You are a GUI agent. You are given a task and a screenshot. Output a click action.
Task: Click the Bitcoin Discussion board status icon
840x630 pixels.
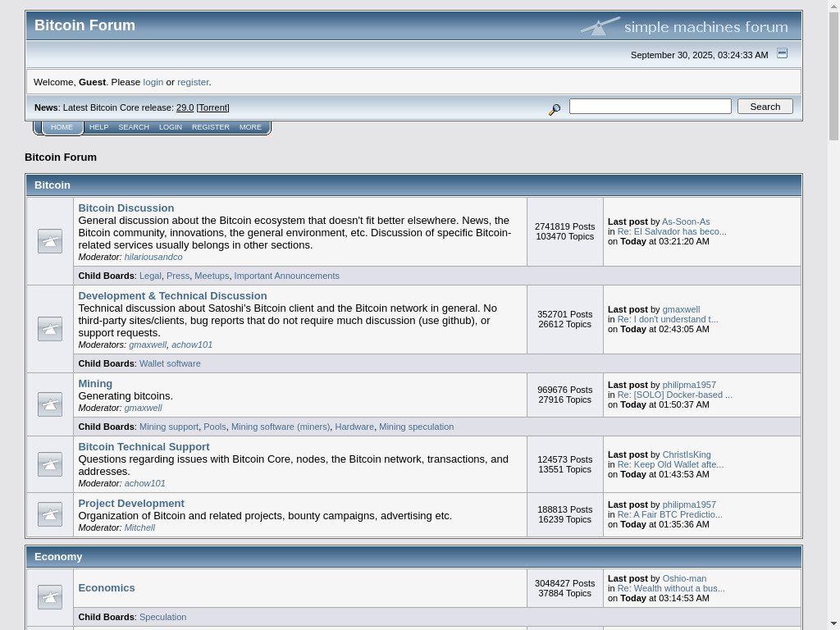[x=50, y=241]
